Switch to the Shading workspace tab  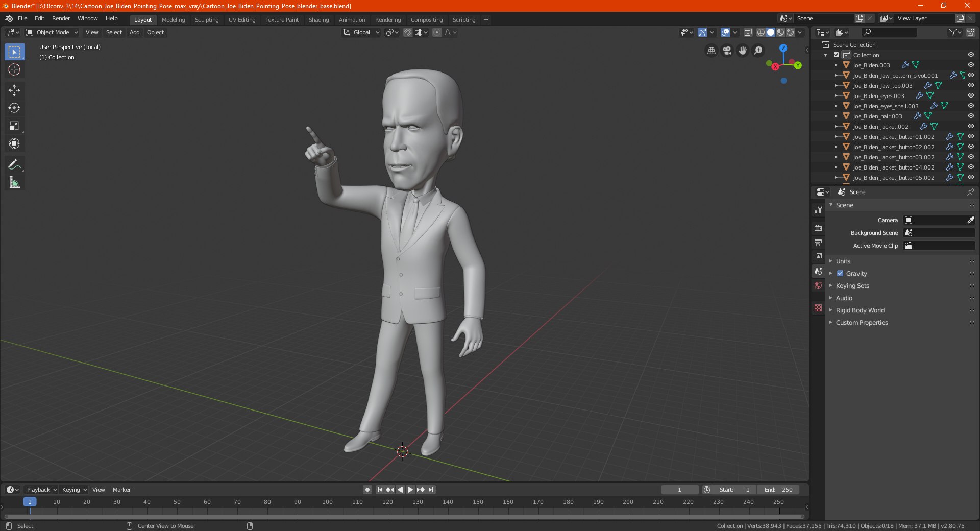coord(318,20)
